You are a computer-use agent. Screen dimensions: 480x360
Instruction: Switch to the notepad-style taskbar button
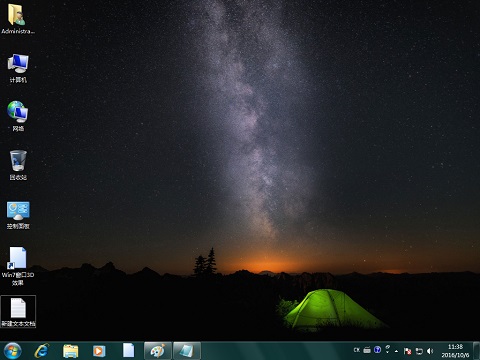coord(187,351)
